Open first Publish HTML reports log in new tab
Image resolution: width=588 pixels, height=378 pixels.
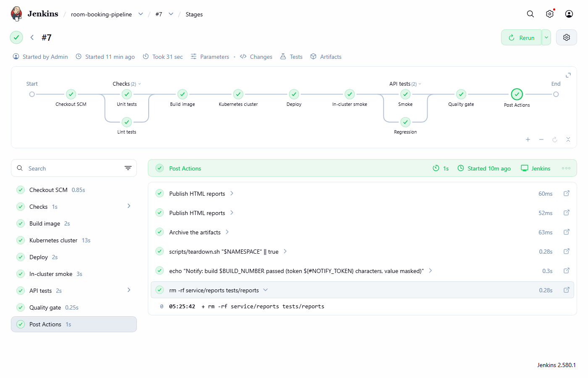coord(567,193)
